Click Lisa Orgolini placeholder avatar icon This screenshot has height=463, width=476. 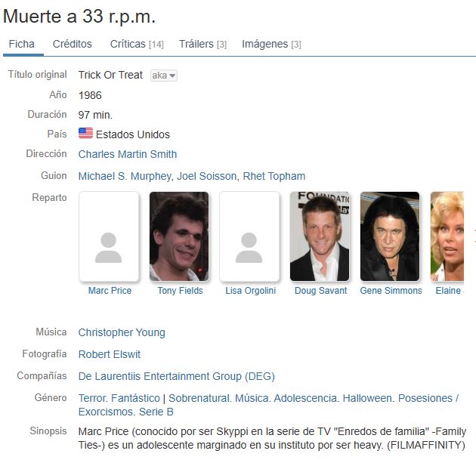click(249, 236)
